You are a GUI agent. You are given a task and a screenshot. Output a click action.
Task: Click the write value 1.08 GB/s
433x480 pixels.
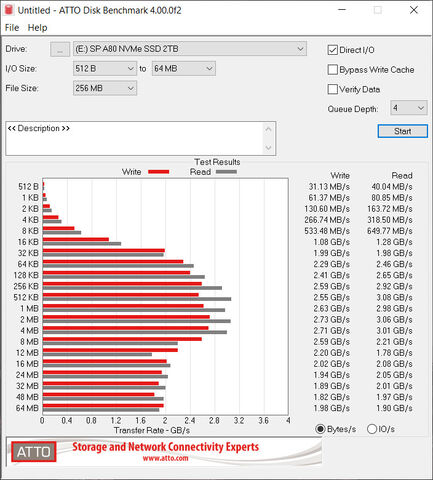[331, 242]
